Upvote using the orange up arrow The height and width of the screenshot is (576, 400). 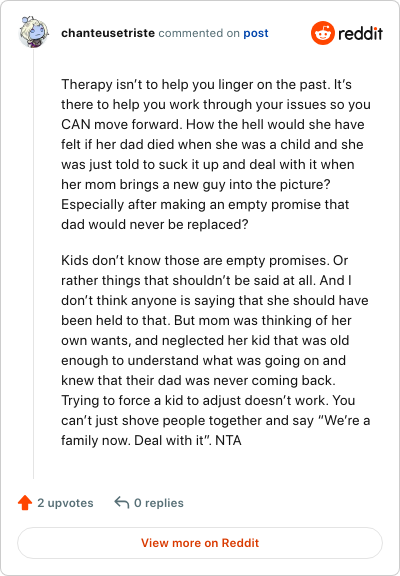click(25, 503)
